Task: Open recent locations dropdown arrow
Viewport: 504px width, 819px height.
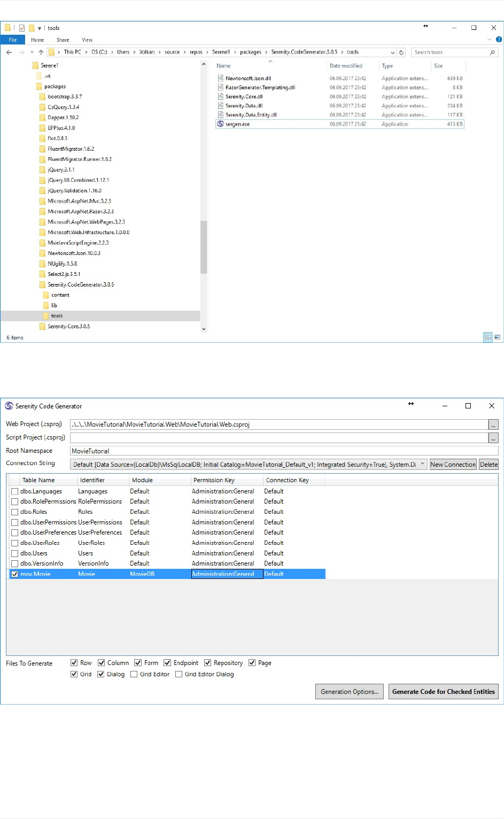Action: [x=32, y=52]
